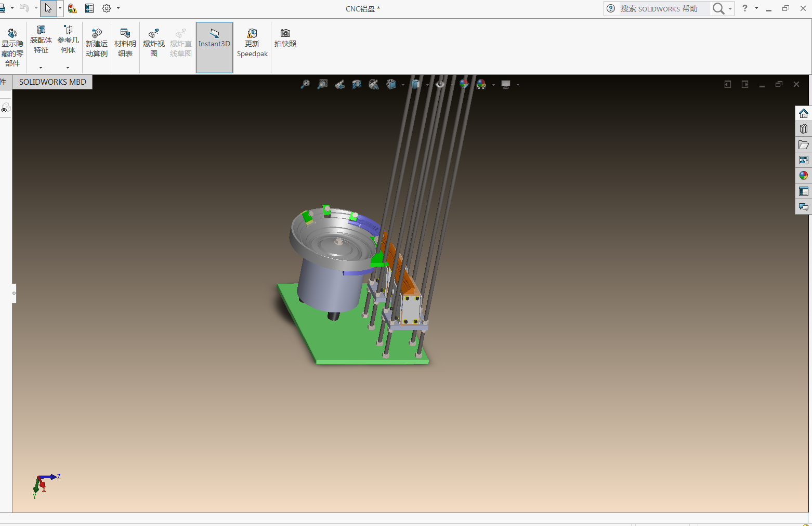Create an Exploded View (爆炸视图)
The image size is (812, 526).
tap(154, 43)
